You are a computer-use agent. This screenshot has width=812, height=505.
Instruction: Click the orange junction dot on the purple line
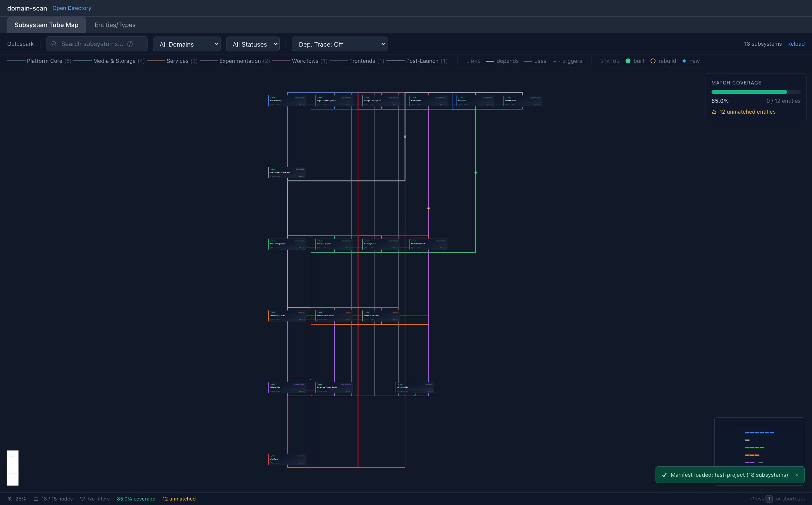[x=428, y=208]
